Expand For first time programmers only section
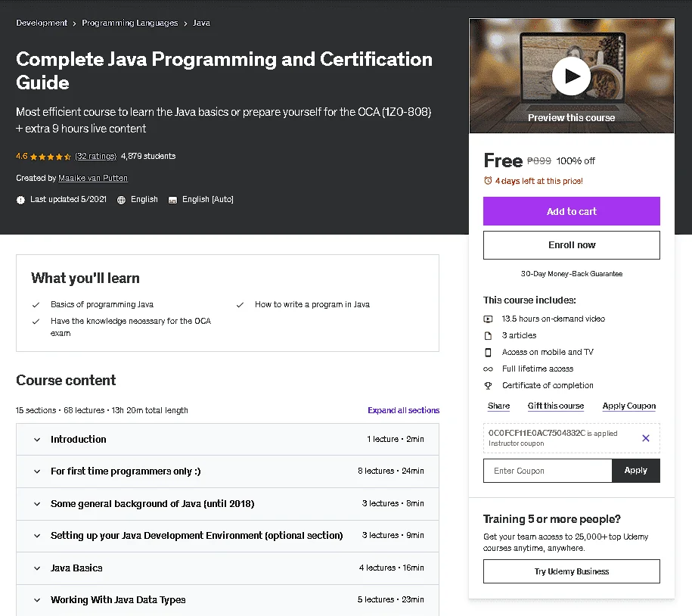The height and width of the screenshot is (616, 692). pyautogui.click(x=228, y=471)
